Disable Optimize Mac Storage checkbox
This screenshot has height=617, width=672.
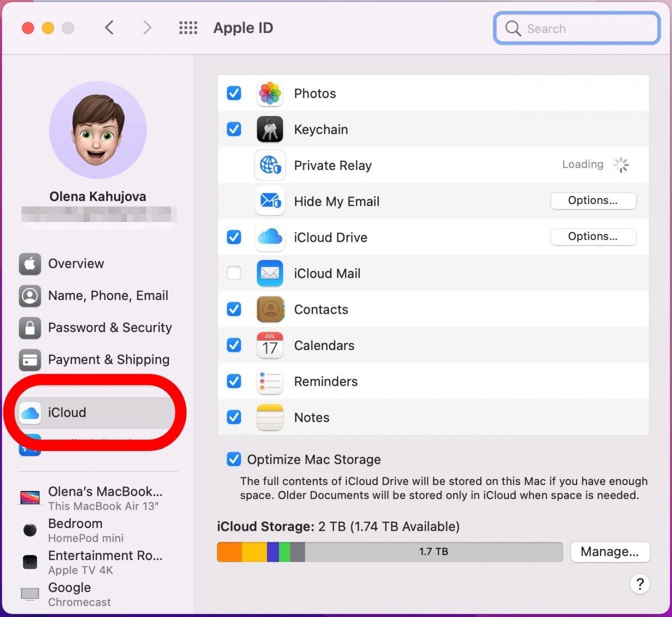point(234,459)
